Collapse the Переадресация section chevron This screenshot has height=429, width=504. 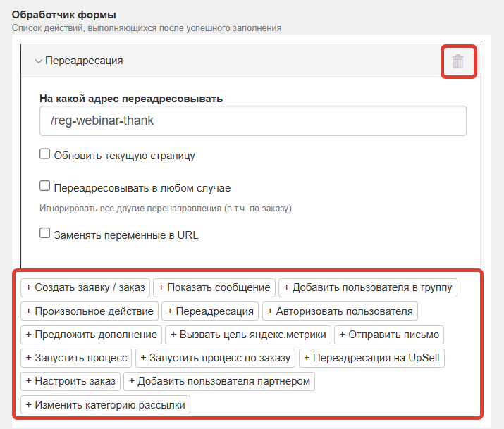[39, 61]
